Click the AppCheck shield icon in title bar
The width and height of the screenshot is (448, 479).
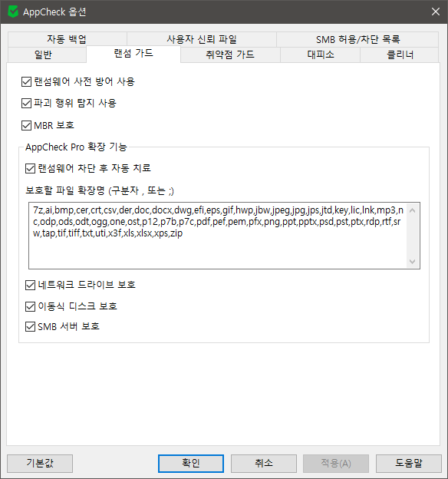pyautogui.click(x=13, y=12)
